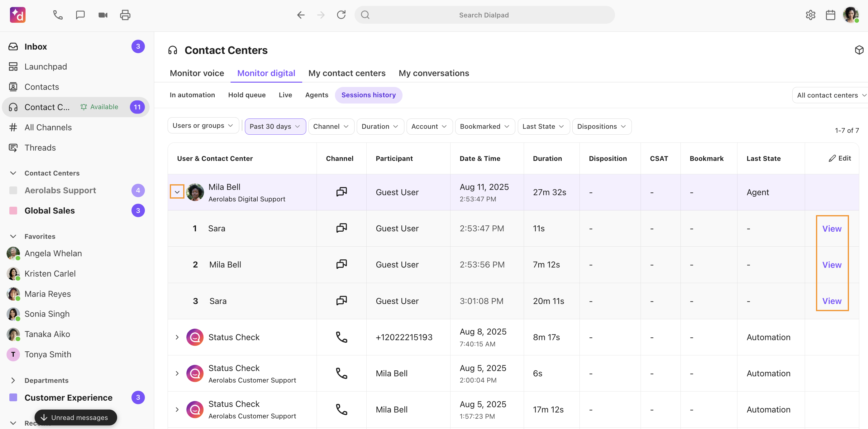Screen dimensions: 868x429
Task: Click the headset icon beside Contact Centers title
Action: pos(173,50)
